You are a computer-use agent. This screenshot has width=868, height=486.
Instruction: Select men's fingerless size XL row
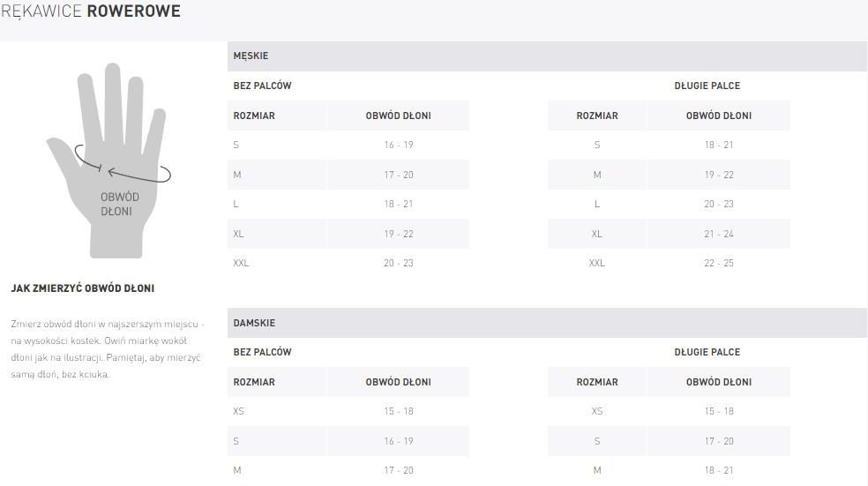click(x=348, y=234)
